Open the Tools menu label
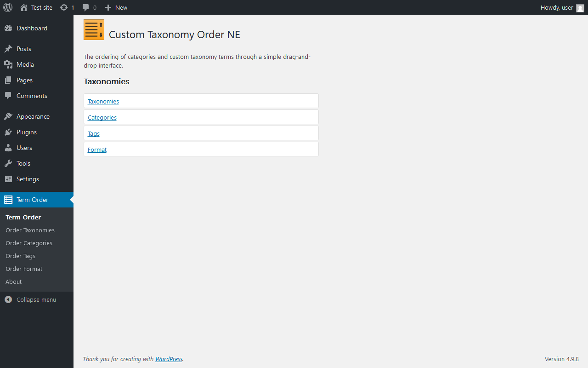The width and height of the screenshot is (588, 368). click(x=23, y=163)
